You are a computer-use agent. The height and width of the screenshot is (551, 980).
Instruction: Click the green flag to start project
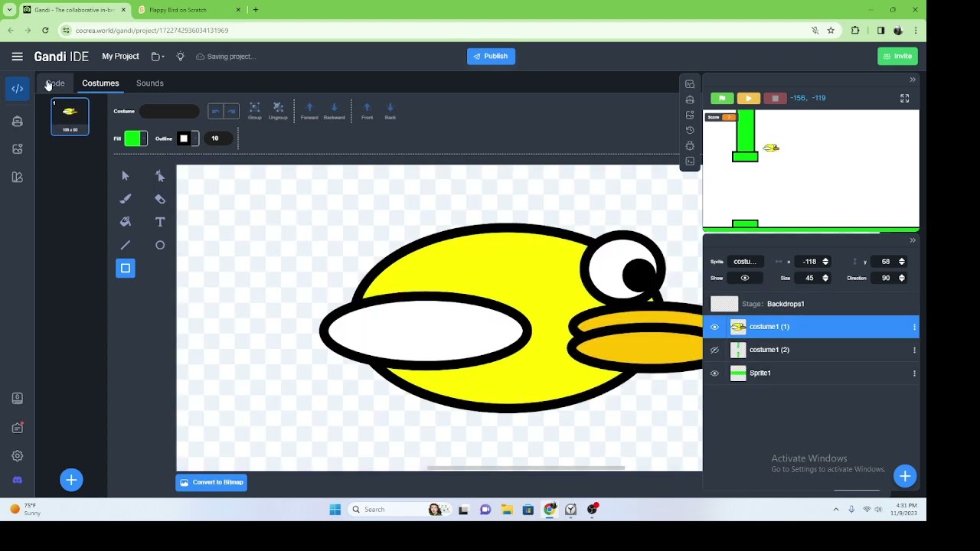point(722,98)
